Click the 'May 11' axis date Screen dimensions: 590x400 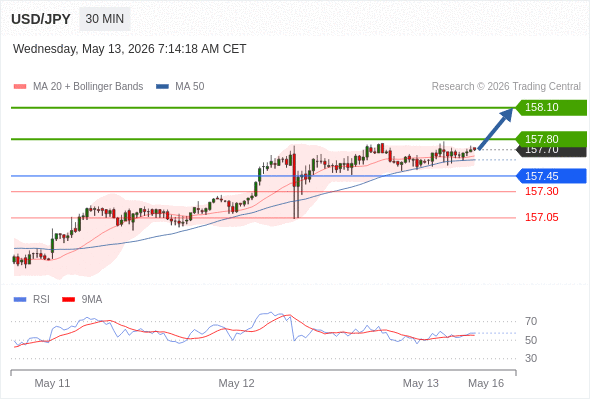[52, 383]
